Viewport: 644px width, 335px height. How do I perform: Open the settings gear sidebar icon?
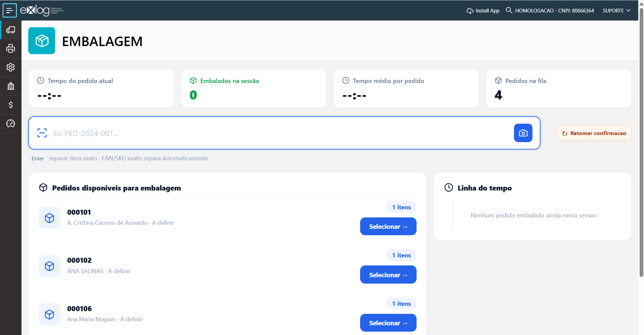pos(11,68)
